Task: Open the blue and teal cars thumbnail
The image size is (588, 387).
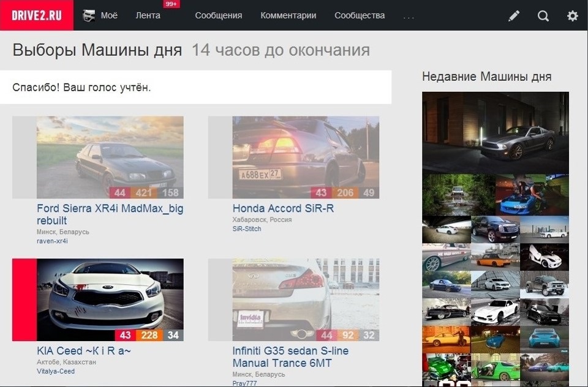Action: pos(545,367)
